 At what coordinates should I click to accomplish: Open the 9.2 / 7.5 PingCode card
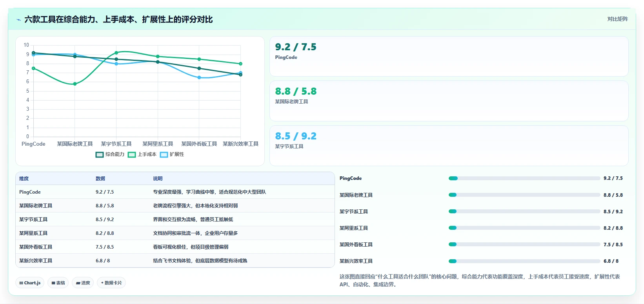[449, 57]
